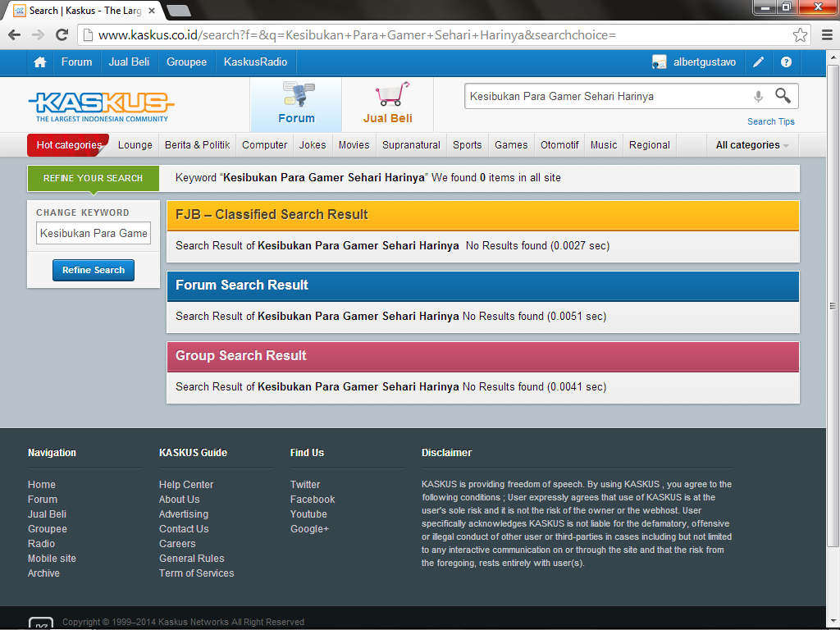Screen dimensions: 840x630
Task: Bookmark this page with the star icon
Action: point(800,34)
